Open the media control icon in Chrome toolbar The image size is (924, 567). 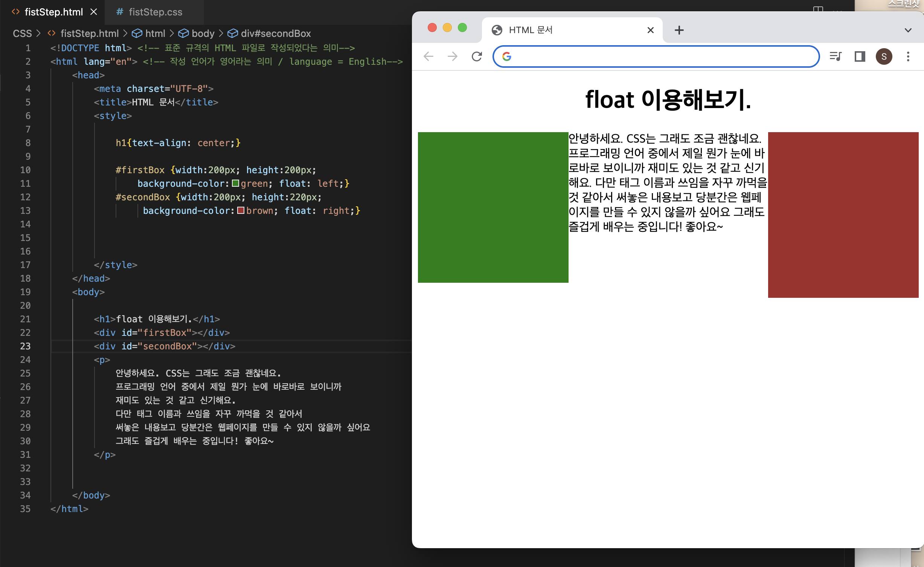836,56
